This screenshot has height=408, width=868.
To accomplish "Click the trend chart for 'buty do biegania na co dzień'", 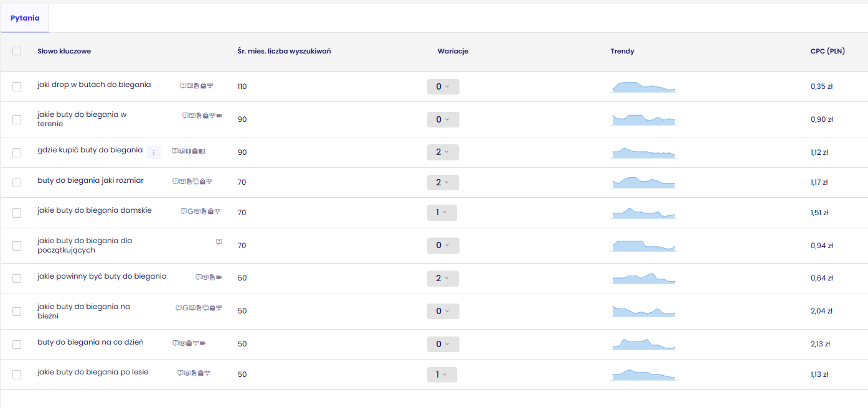I will [x=644, y=343].
